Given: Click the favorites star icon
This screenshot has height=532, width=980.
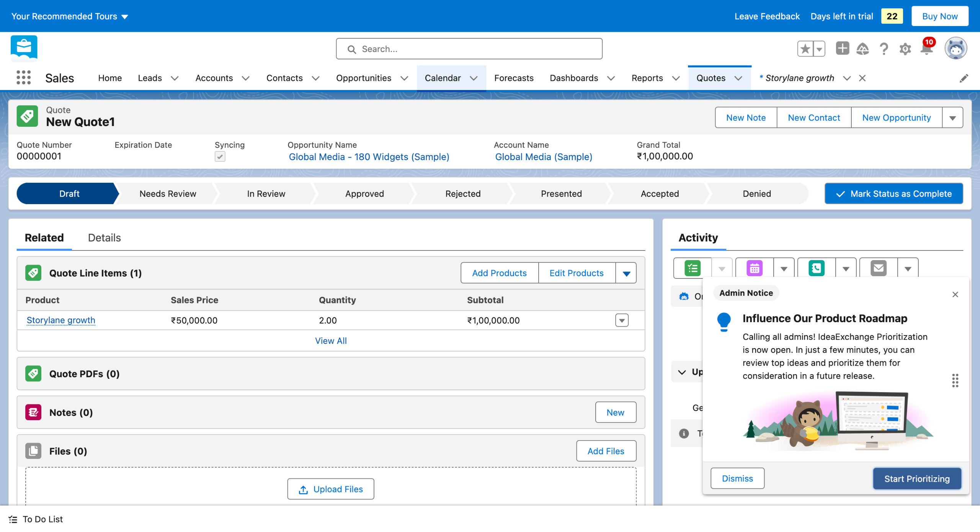Looking at the screenshot, I should 805,49.
